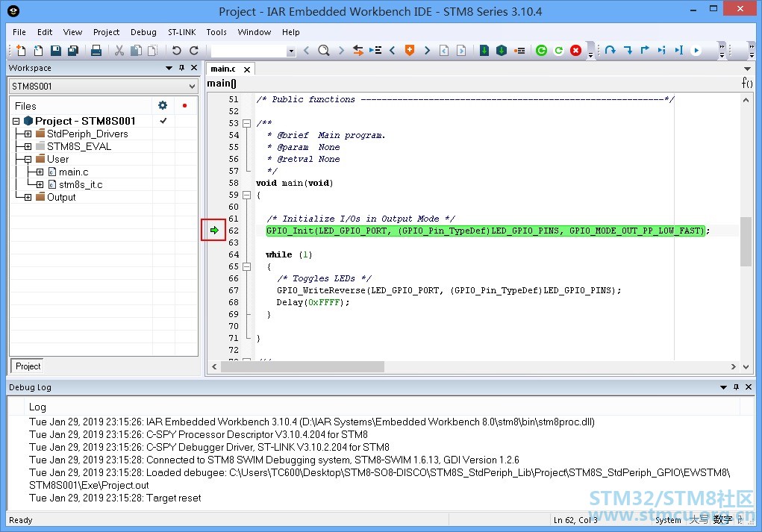Click the Go To line icon
Image resolution: width=762 pixels, height=532 pixels.
coord(375,50)
